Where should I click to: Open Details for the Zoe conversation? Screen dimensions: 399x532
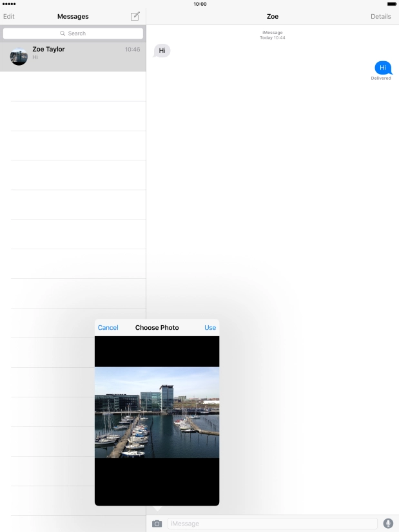pyautogui.click(x=380, y=16)
